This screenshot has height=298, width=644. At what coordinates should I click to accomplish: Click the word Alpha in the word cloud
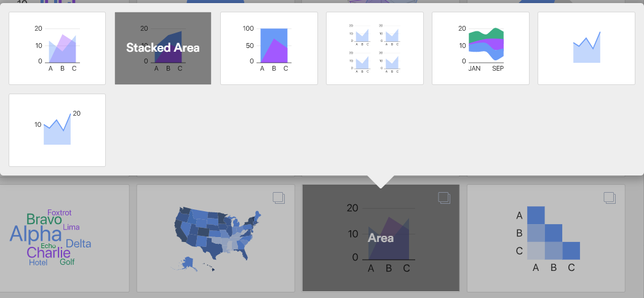pyautogui.click(x=35, y=234)
